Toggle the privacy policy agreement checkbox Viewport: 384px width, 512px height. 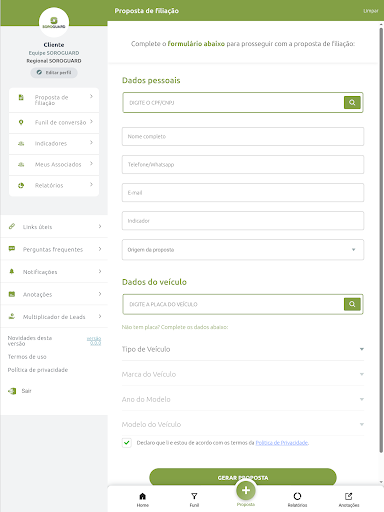point(127,443)
